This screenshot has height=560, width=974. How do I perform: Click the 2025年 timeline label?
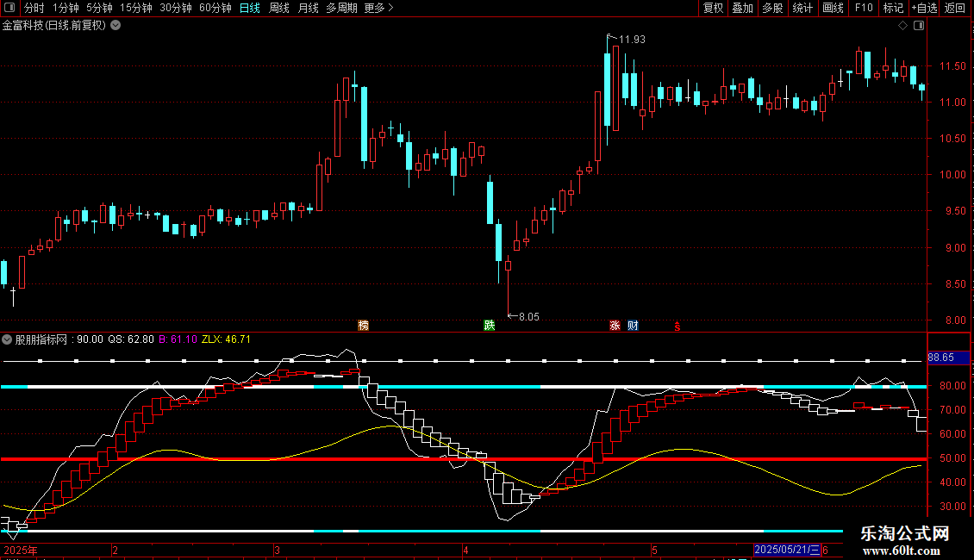pyautogui.click(x=21, y=550)
